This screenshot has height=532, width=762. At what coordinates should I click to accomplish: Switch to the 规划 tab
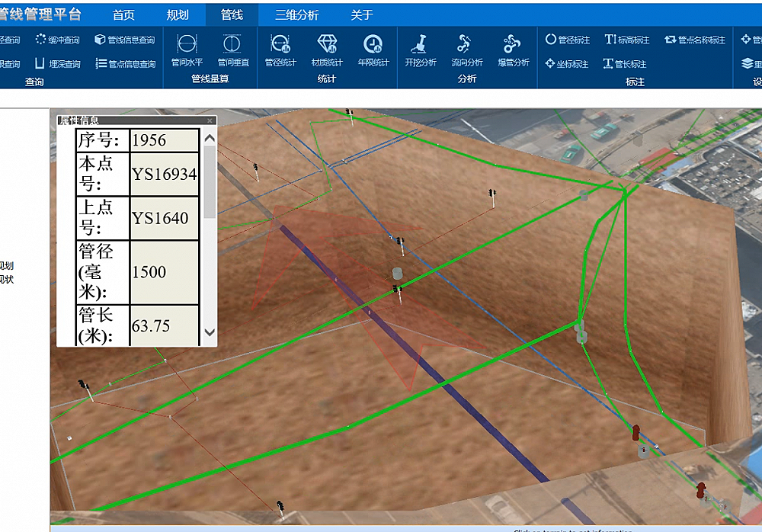click(x=178, y=14)
